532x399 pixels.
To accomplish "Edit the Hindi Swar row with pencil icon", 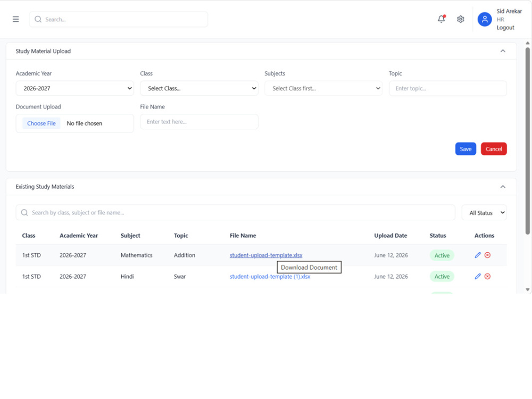I will [478, 277].
